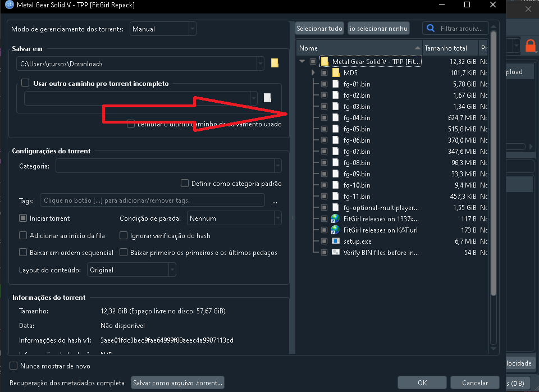The height and width of the screenshot is (392, 539).
Task: Click the setup.exe file icon
Action: pyautogui.click(x=336, y=241)
